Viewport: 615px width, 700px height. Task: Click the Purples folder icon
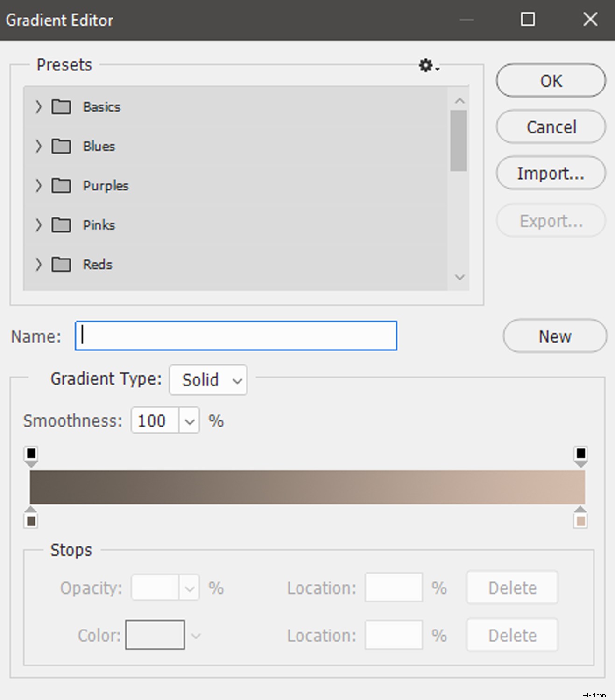pyautogui.click(x=61, y=186)
